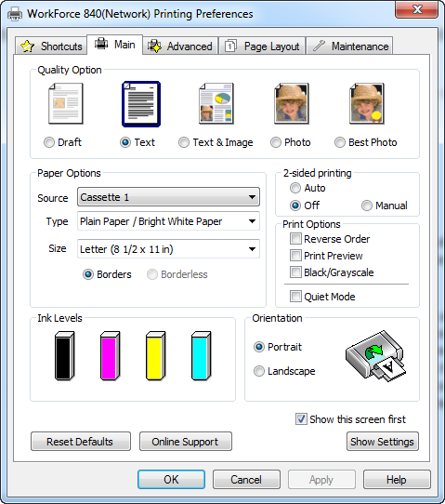The image size is (445, 504).
Task: Choose the Text & Image quality icon
Action: [216, 103]
